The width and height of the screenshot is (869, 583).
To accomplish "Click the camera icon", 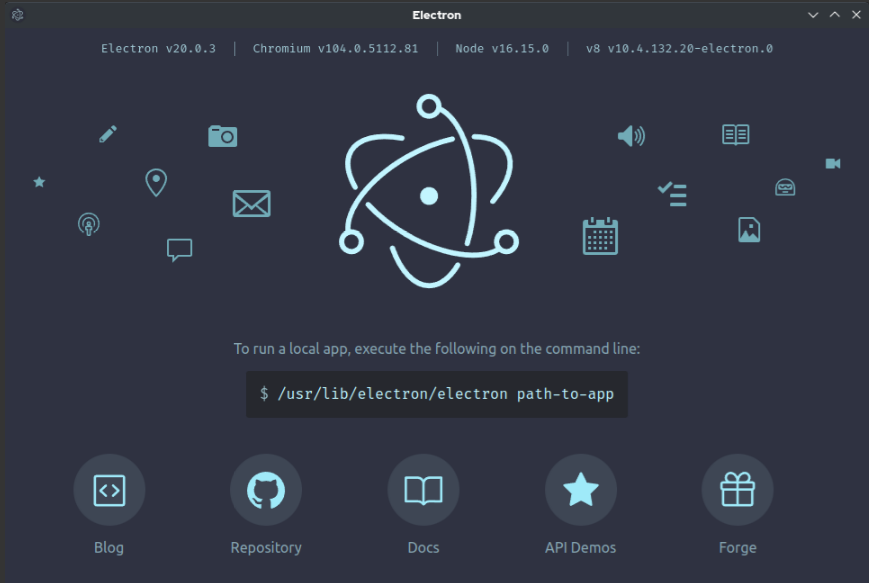I will point(223,136).
